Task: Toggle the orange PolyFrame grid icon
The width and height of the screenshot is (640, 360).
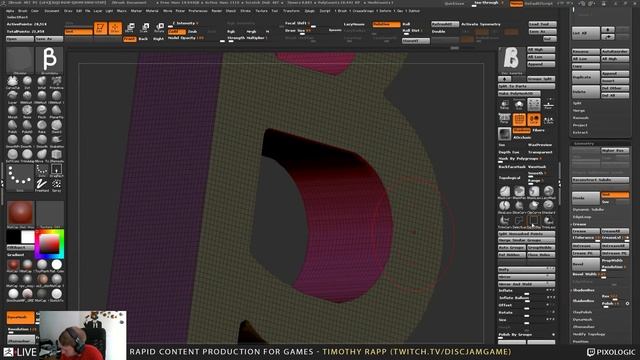Action: (x=519, y=119)
